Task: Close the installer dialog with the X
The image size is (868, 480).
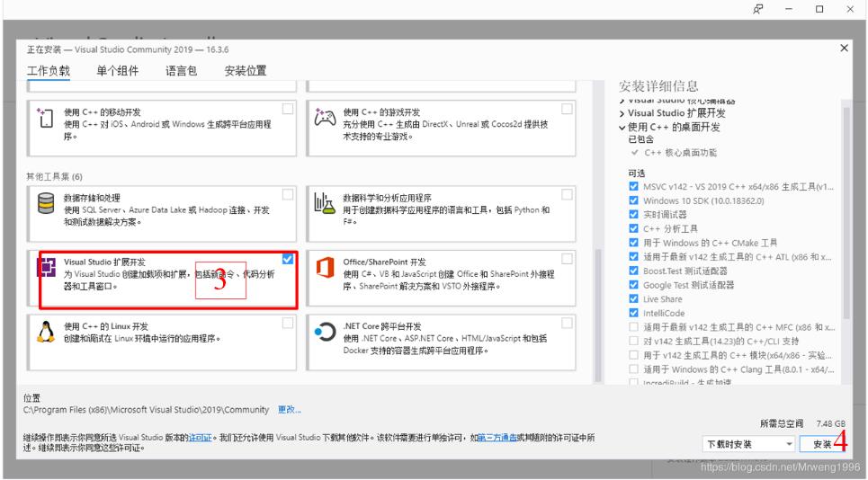Action: (x=845, y=49)
